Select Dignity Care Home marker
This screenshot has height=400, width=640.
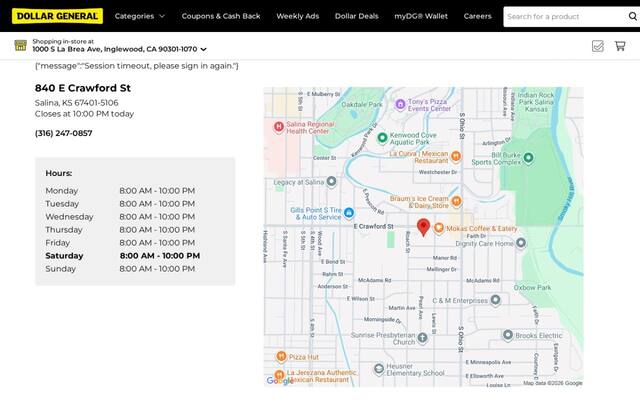[x=521, y=243]
